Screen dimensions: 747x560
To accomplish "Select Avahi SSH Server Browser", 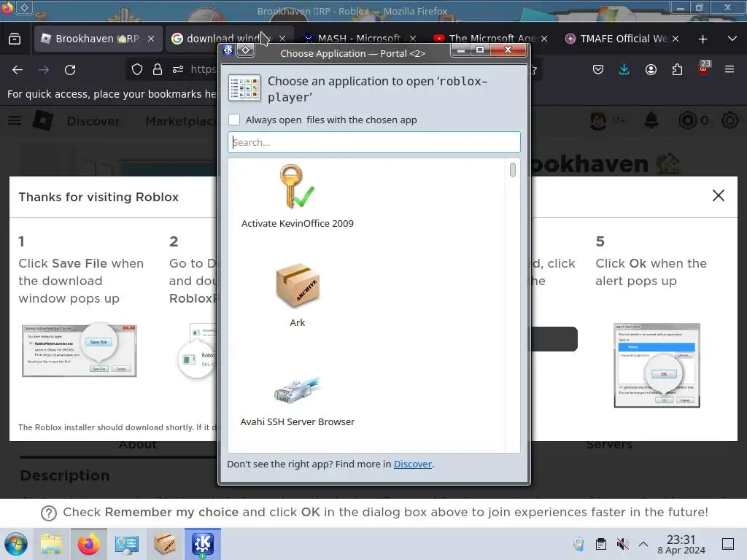I will (x=298, y=400).
